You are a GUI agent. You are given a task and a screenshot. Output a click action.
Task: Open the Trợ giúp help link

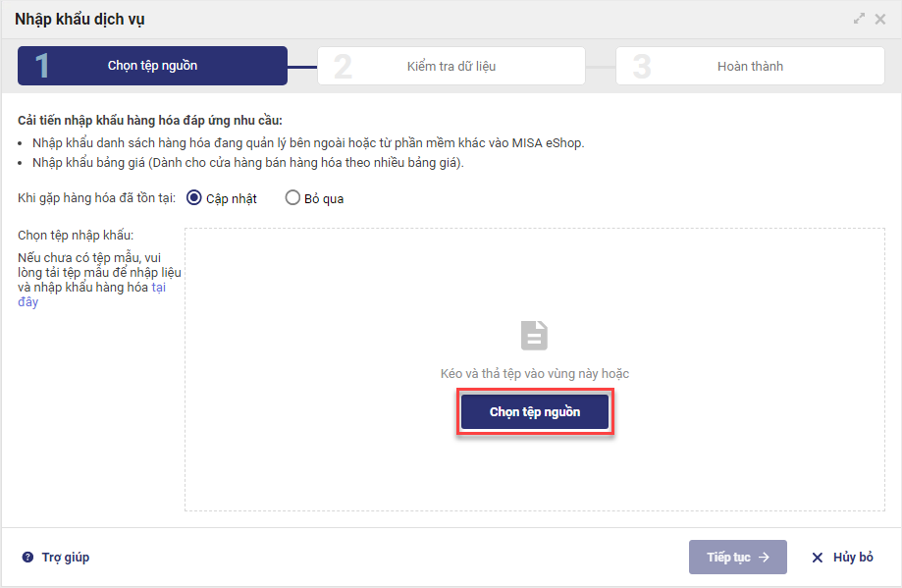pyautogui.click(x=65, y=558)
